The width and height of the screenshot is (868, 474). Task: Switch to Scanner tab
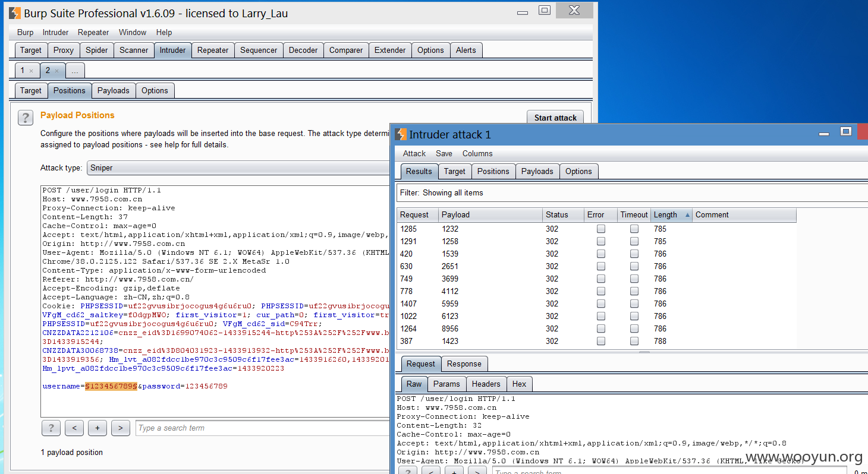(x=134, y=50)
